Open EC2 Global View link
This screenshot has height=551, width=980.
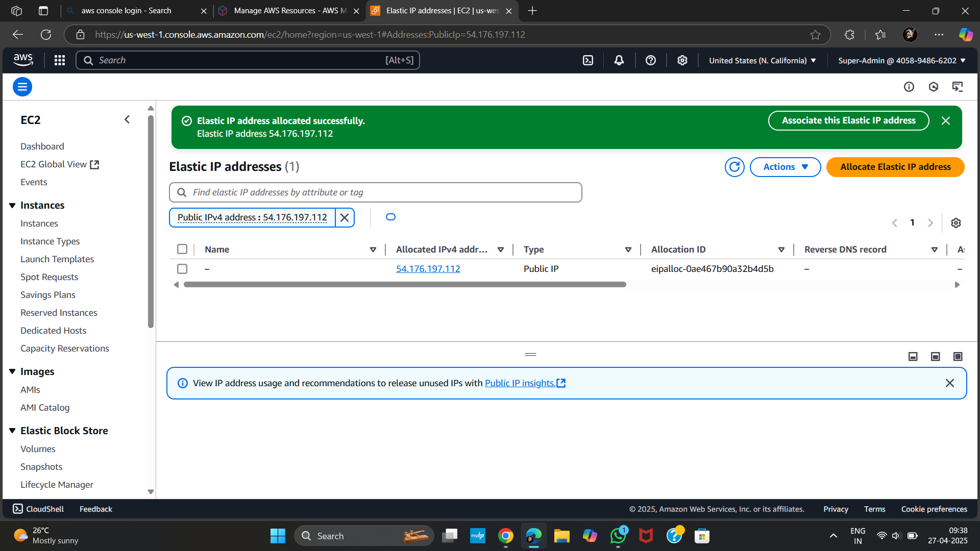[60, 164]
